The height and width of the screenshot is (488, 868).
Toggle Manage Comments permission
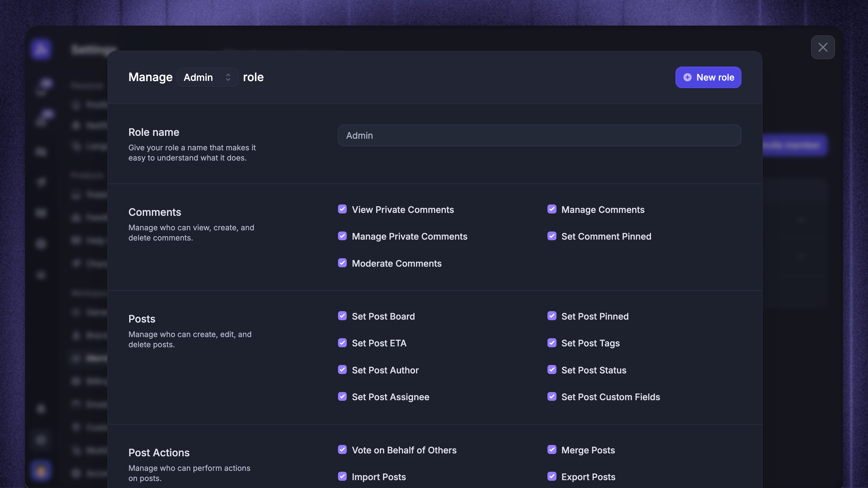[x=552, y=209]
